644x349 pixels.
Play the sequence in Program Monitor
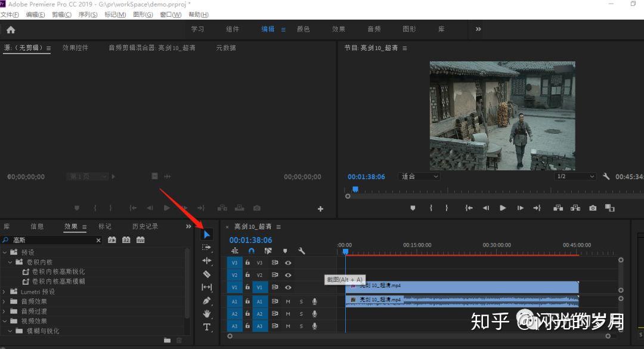pyautogui.click(x=503, y=208)
